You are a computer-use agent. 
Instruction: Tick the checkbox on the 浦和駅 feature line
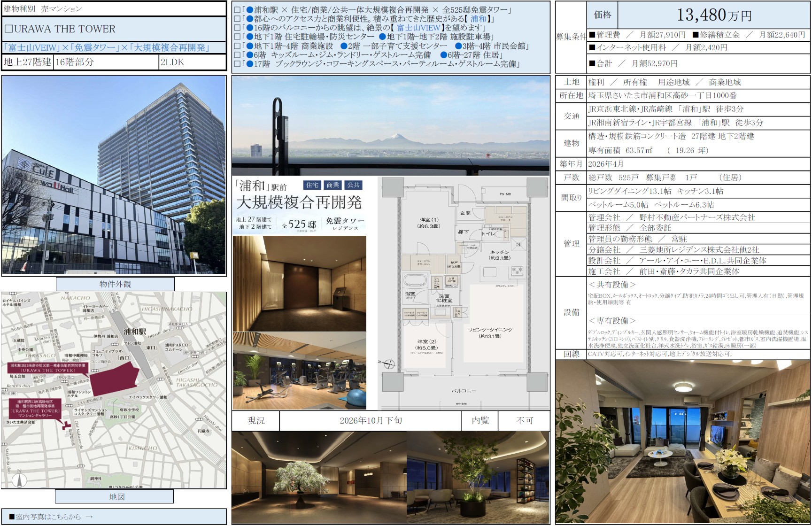click(x=237, y=10)
